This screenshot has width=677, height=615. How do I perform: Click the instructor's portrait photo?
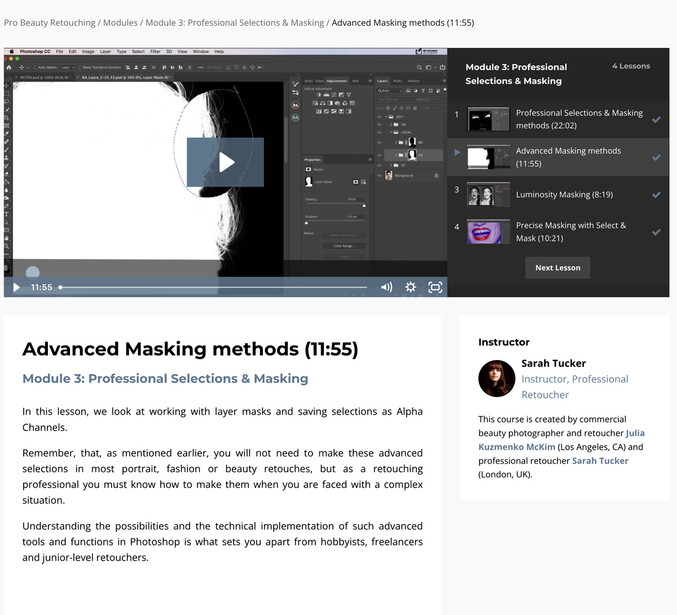click(497, 378)
